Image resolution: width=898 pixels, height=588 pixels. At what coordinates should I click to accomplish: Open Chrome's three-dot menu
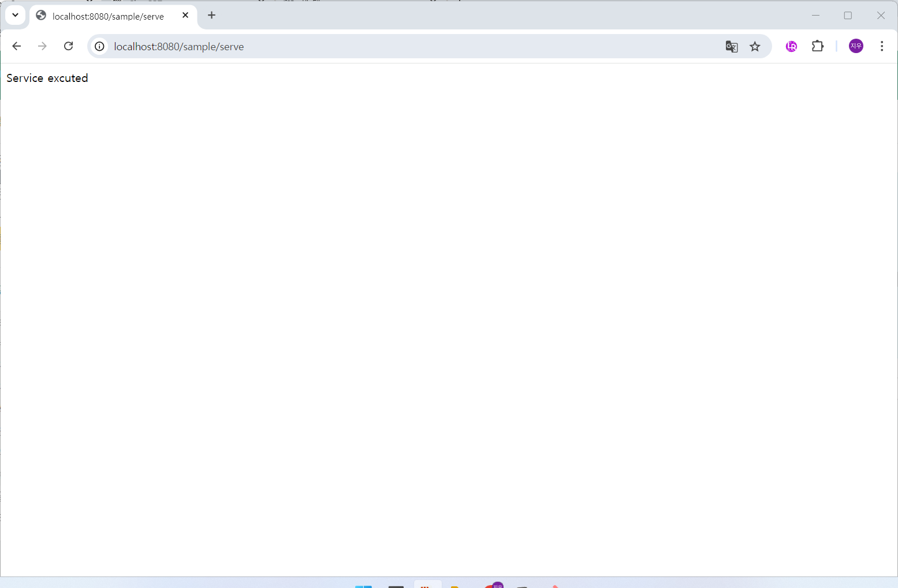(882, 46)
